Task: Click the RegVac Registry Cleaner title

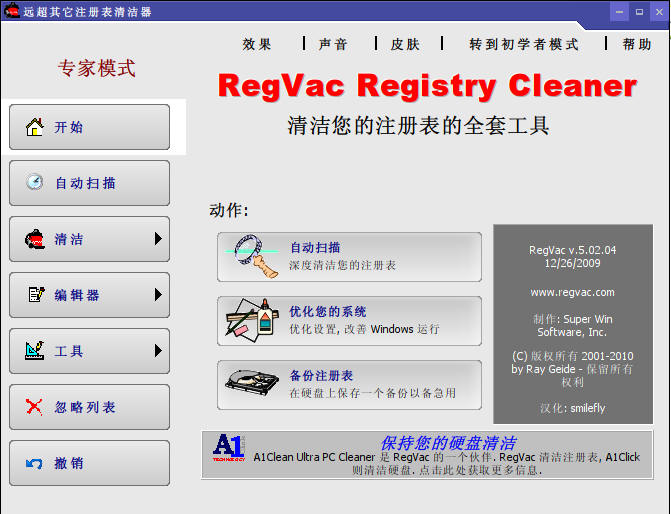Action: [427, 86]
